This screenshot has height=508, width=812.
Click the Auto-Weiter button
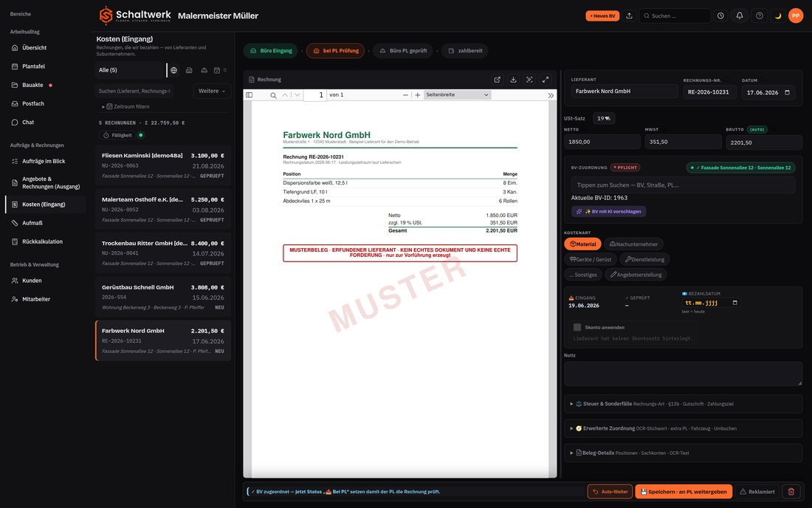[610, 492]
